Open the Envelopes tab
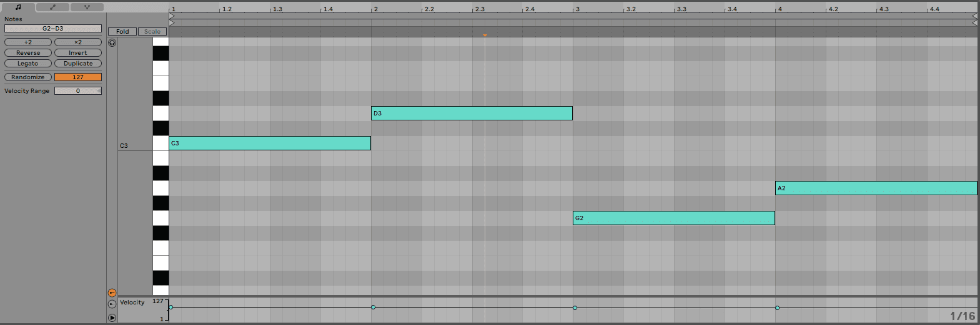Image resolution: width=980 pixels, height=325 pixels. (x=52, y=7)
